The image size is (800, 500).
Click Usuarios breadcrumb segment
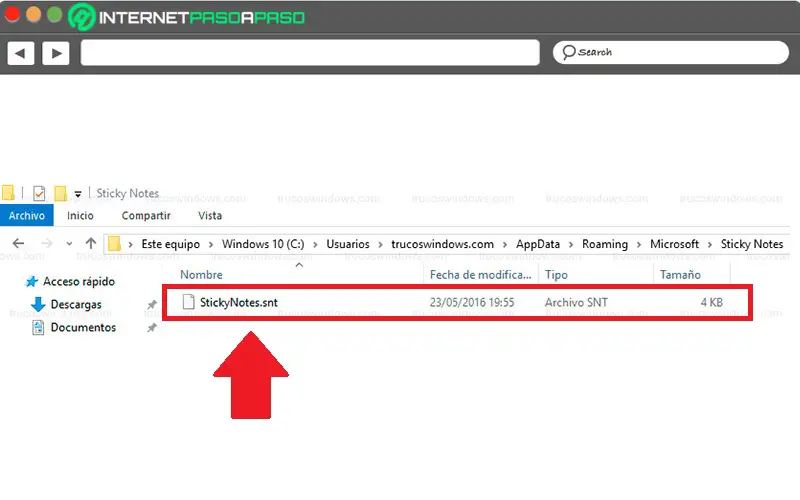(347, 244)
